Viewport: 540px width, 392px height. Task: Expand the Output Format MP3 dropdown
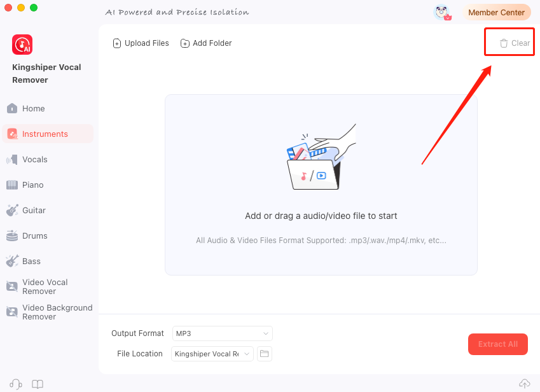click(222, 333)
